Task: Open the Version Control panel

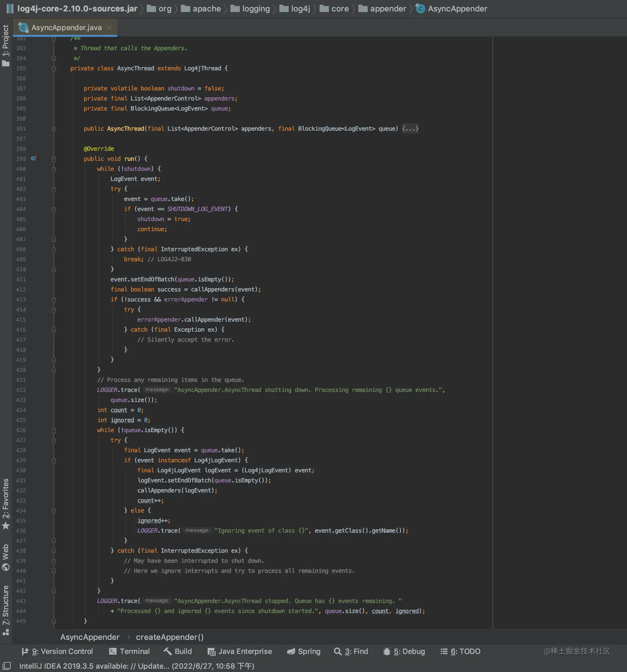Action: point(57,651)
